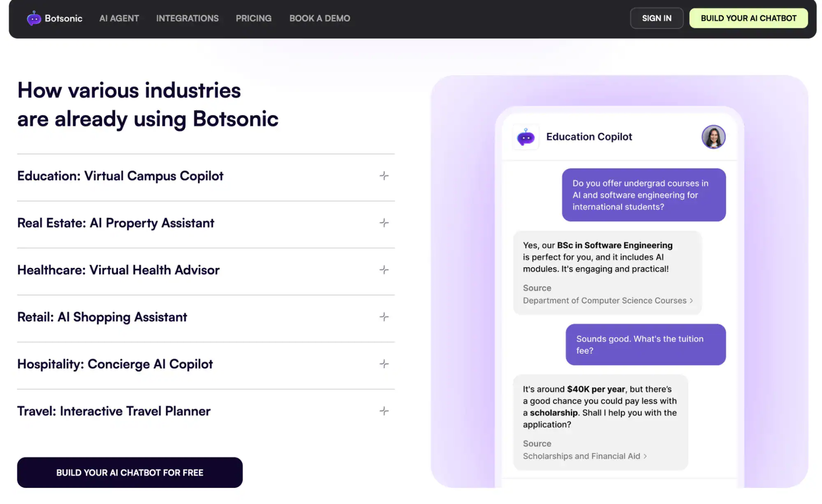Click the SIGN IN button
822x504 pixels.
[x=656, y=18]
